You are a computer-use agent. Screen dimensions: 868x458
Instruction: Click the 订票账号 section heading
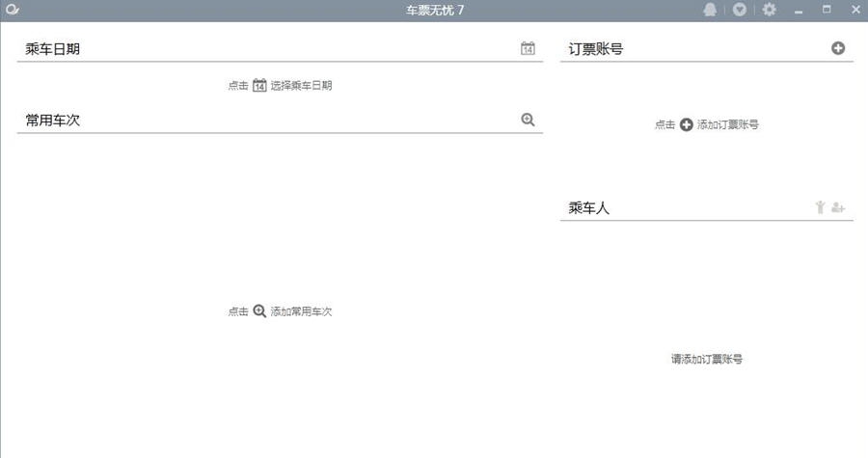[596, 48]
